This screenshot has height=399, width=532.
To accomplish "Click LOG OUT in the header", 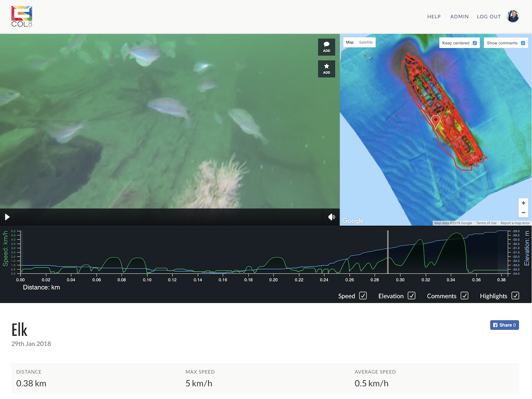I will pos(489,17).
